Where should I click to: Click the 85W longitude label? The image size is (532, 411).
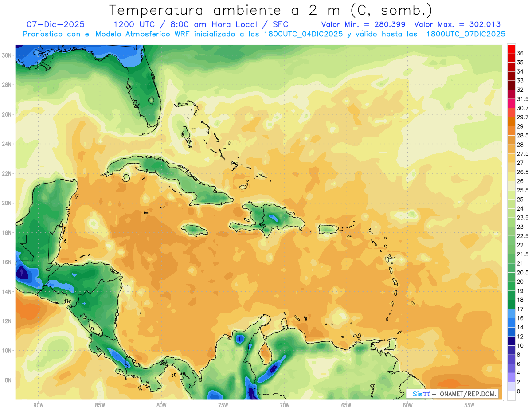click(x=100, y=405)
